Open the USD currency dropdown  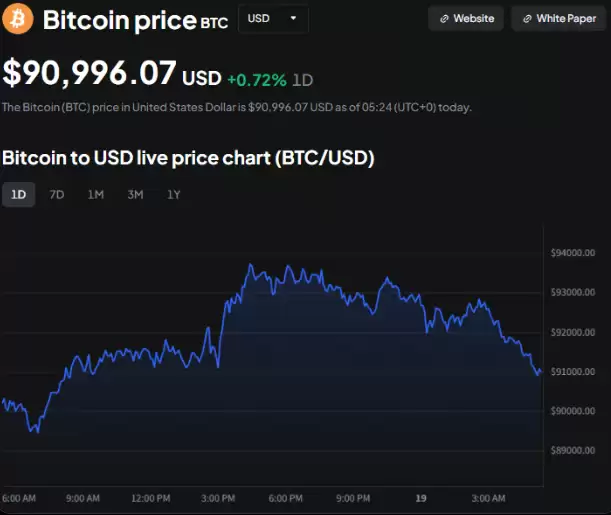click(x=272, y=19)
